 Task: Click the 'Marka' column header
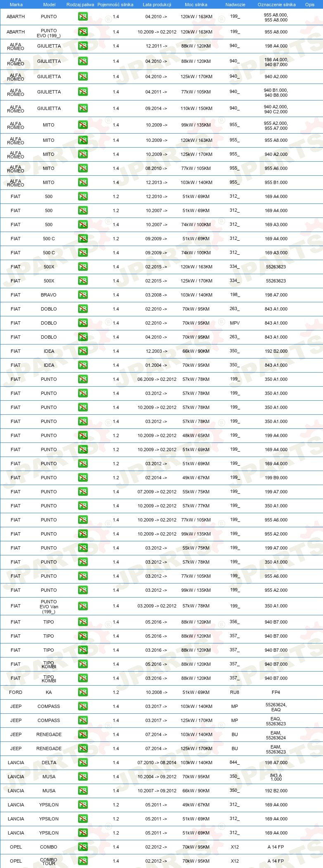[x=16, y=5]
